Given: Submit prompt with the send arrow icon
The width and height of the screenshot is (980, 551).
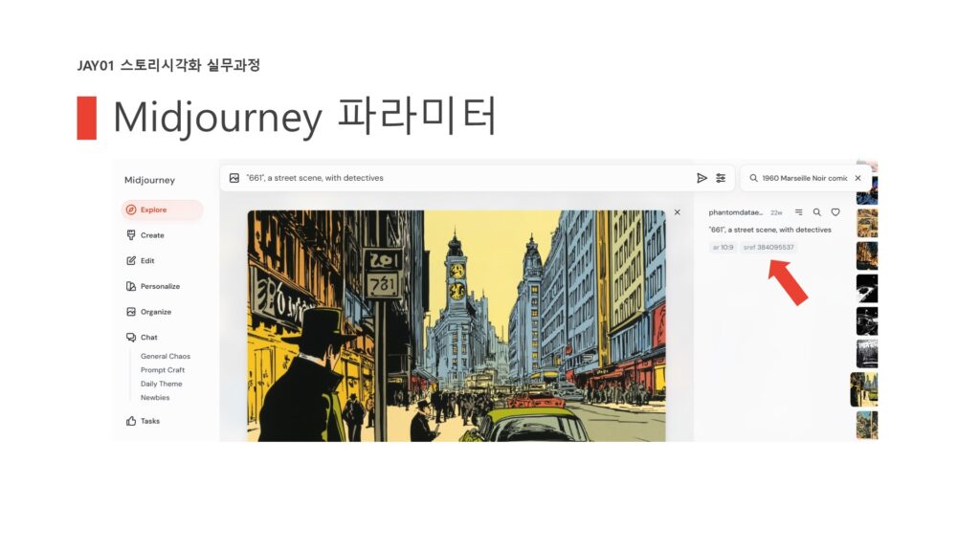Looking at the screenshot, I should (x=702, y=178).
